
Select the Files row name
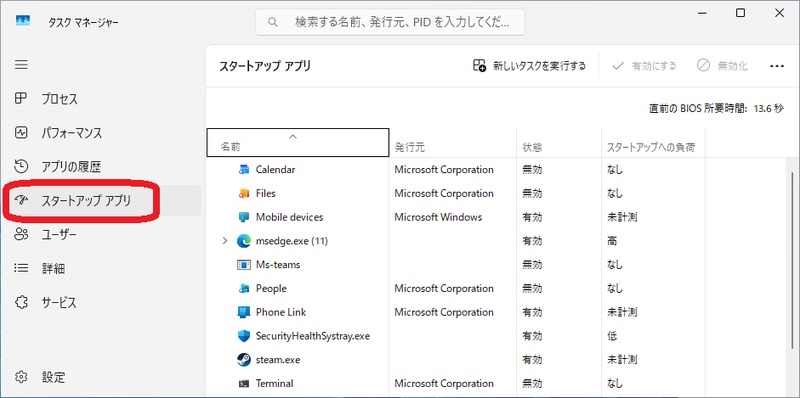pyautogui.click(x=266, y=193)
